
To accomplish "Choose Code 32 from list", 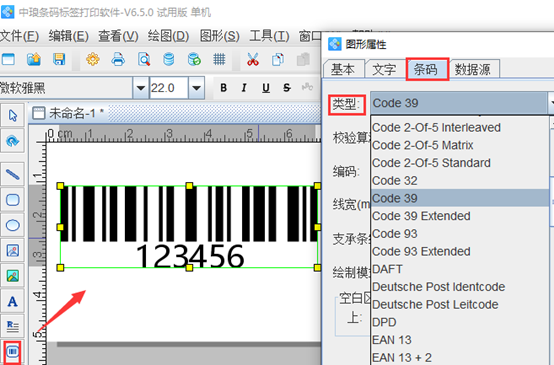I will (460, 181).
